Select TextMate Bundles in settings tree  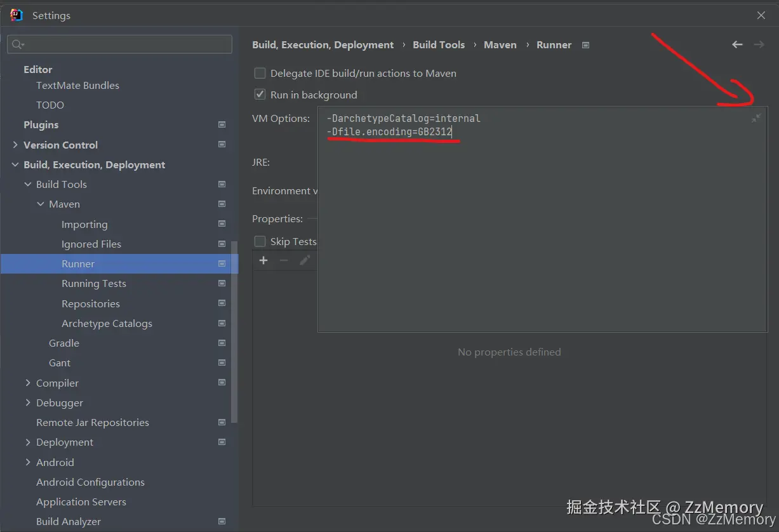(77, 85)
